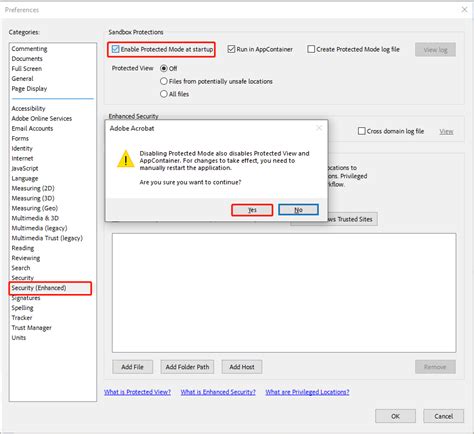Open the cross domain View link

click(x=446, y=132)
